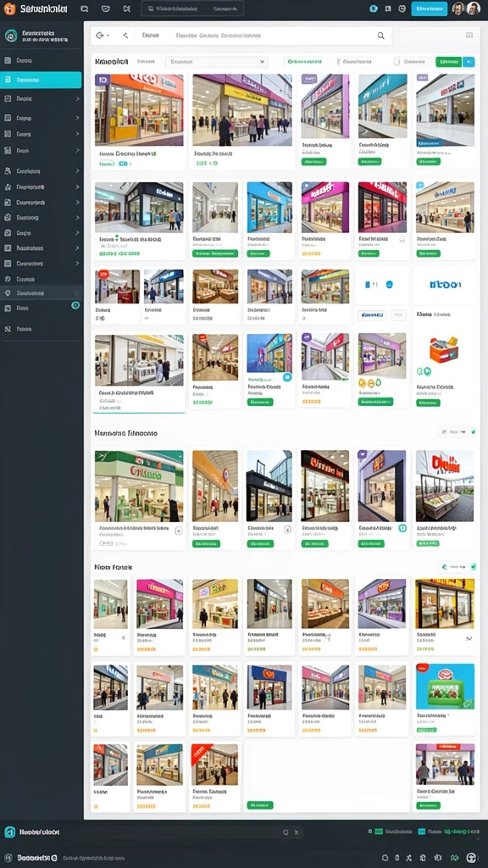Select the first sidebar item above the highlighted one
488x868 pixels.
pos(41,61)
